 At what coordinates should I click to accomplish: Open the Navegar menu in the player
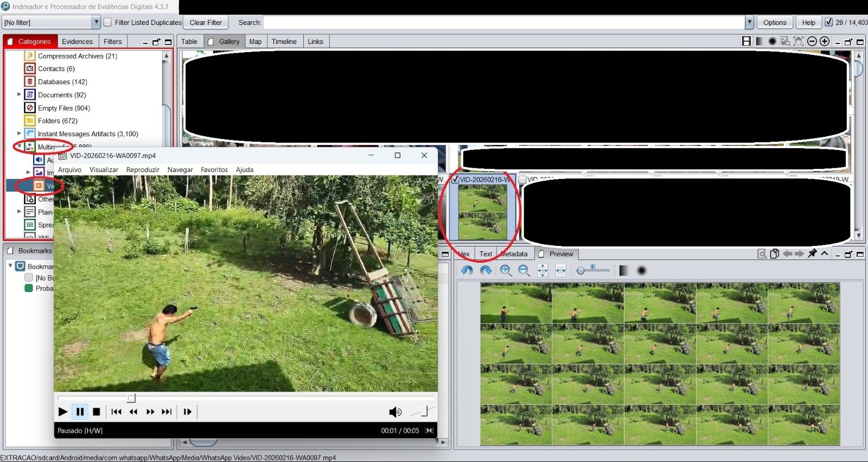point(180,169)
